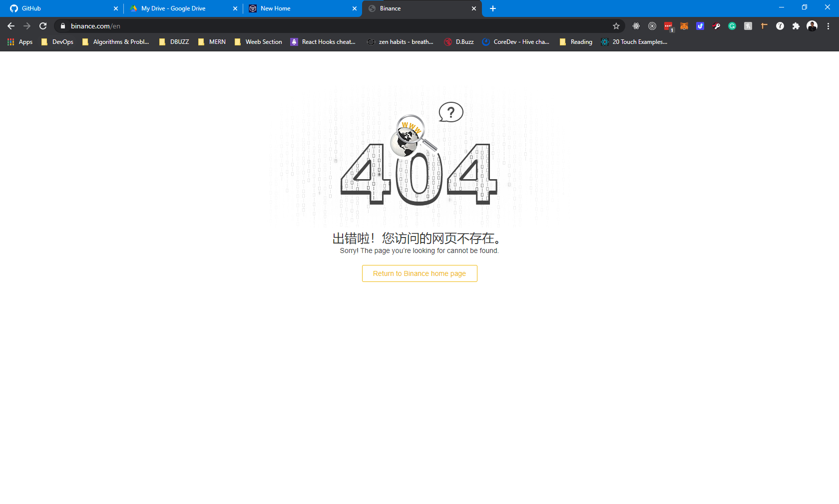The image size is (839, 504).
Task: Click the red key extension icon
Action: [x=716, y=26]
